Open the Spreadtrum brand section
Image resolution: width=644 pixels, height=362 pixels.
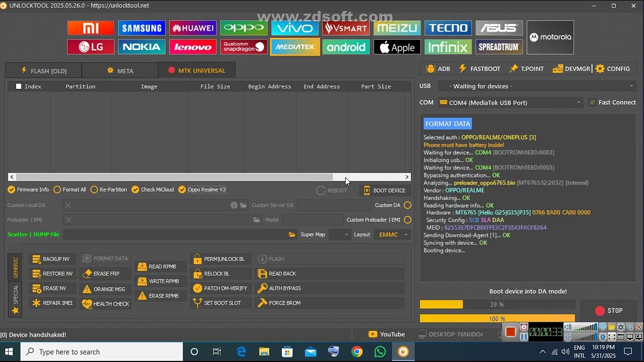coord(499,47)
